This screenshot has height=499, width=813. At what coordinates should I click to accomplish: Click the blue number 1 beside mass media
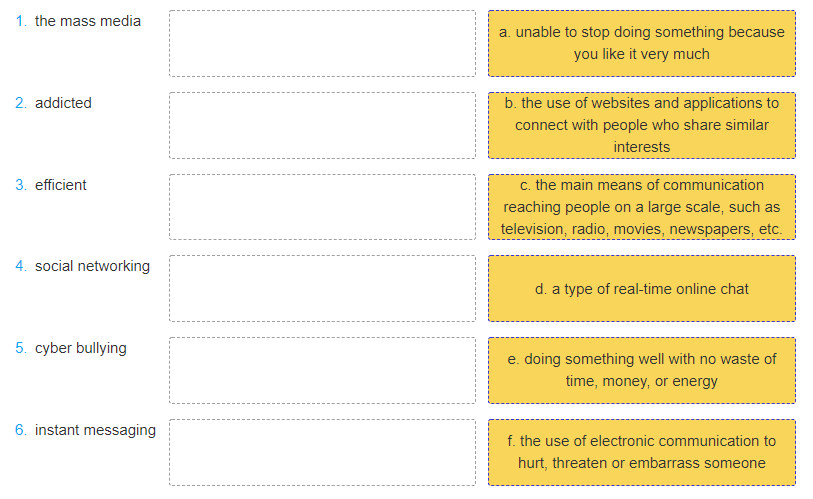21,21
